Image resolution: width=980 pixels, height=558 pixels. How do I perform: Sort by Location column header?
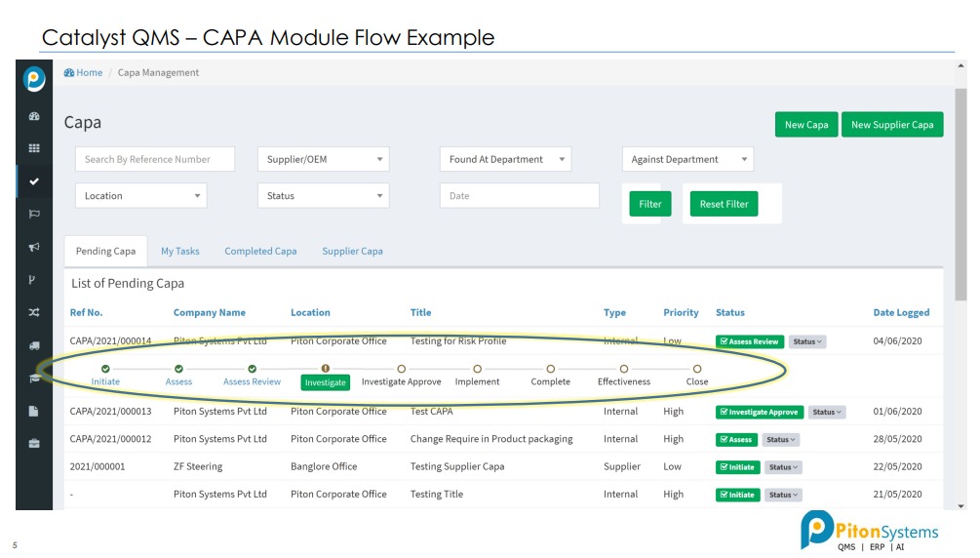coord(310,312)
